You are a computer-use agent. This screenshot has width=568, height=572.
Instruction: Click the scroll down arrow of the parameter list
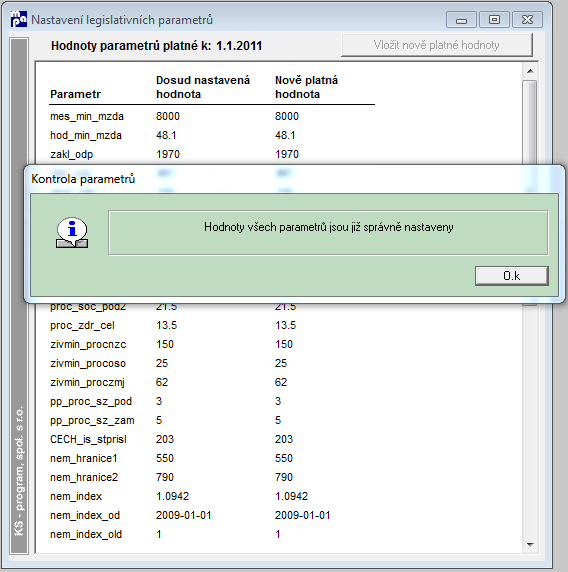click(x=530, y=545)
